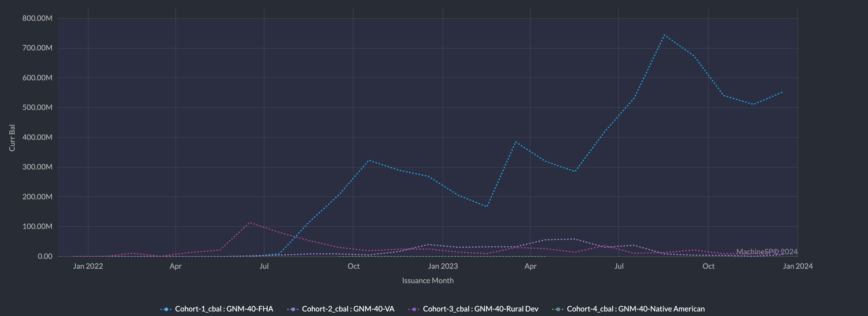Click the green Cohort-4 legend marker icon
Screen dimensions: 868x316
(558, 309)
